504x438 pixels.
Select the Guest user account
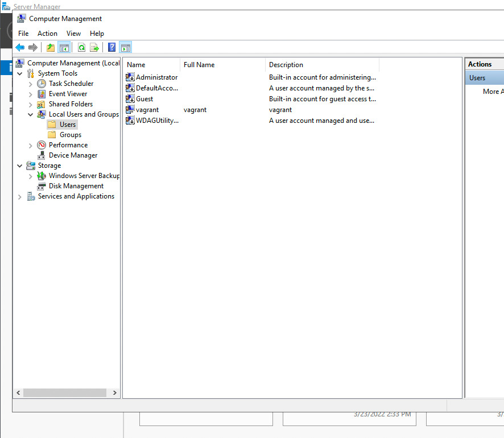(144, 99)
